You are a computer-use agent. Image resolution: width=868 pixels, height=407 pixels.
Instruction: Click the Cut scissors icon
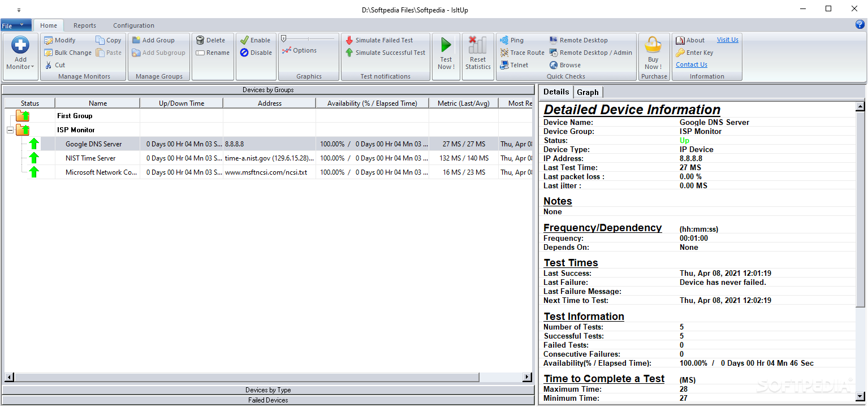pos(49,65)
